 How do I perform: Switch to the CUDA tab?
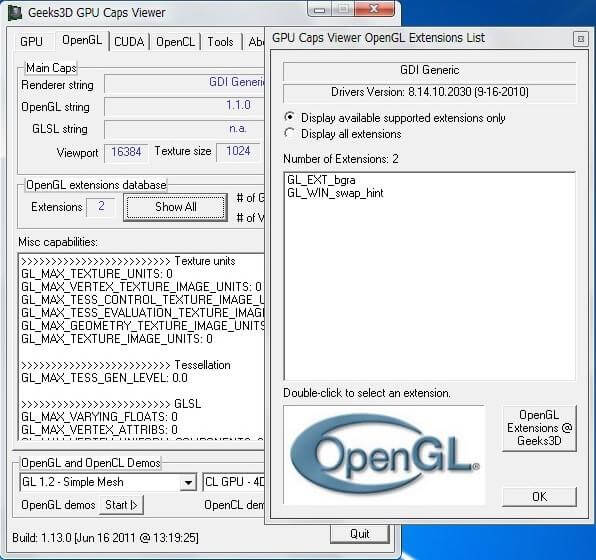pos(129,41)
